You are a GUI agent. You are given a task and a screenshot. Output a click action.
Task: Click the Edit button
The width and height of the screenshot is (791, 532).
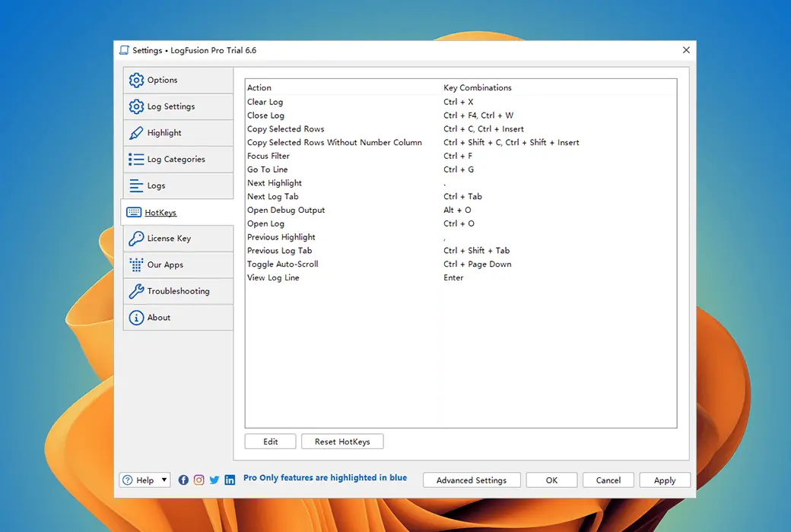pos(271,442)
